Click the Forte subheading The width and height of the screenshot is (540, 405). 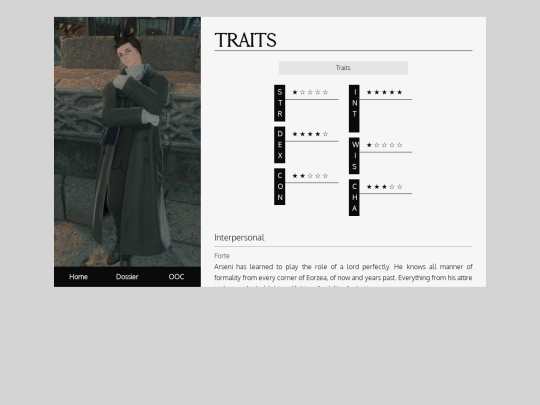coord(222,256)
